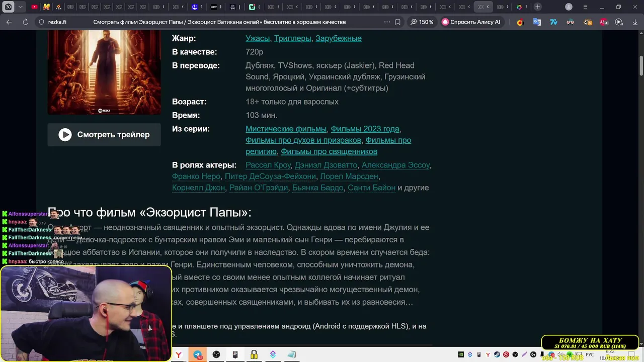The height and width of the screenshot is (362, 644).
Task: Open actor Александра Эссоу page
Action: click(395, 165)
